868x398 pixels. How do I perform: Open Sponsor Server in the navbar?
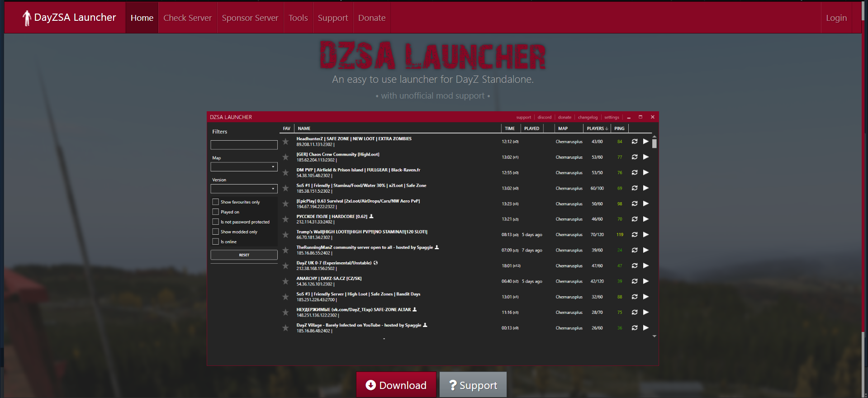coord(250,18)
